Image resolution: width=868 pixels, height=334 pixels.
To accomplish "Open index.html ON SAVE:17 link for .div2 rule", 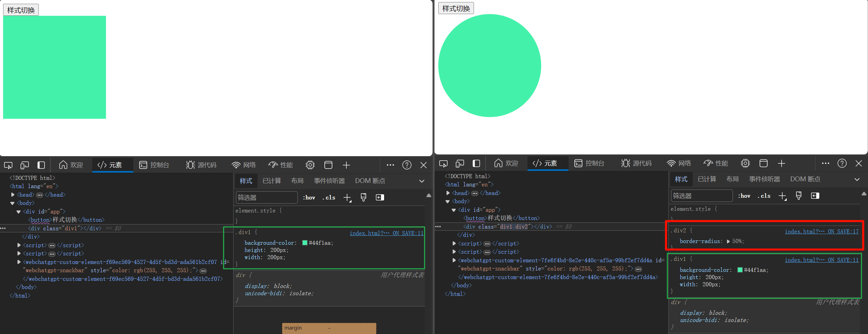I will [822, 231].
